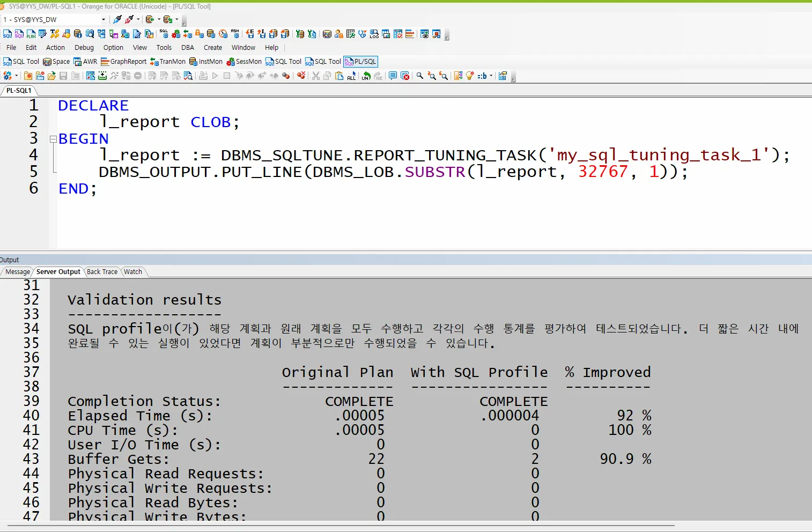
Task: Open the Option menu
Action: 113,48
